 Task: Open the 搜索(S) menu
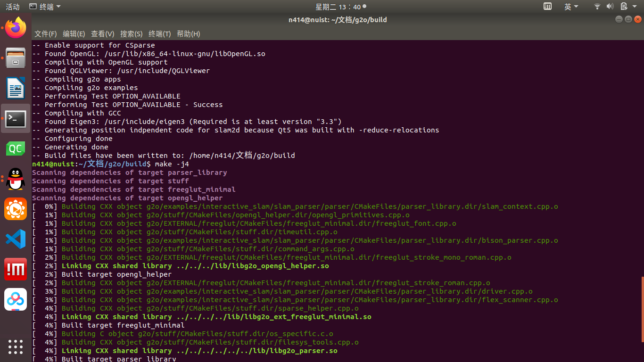132,34
